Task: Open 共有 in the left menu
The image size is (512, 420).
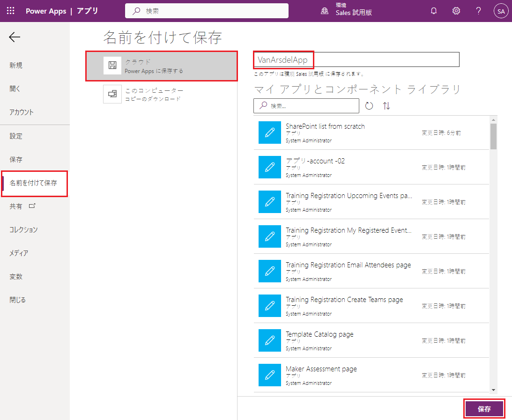Action: [15, 206]
